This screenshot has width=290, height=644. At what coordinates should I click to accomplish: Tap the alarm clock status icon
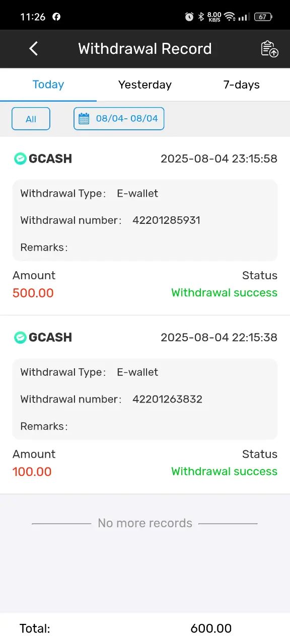click(189, 17)
